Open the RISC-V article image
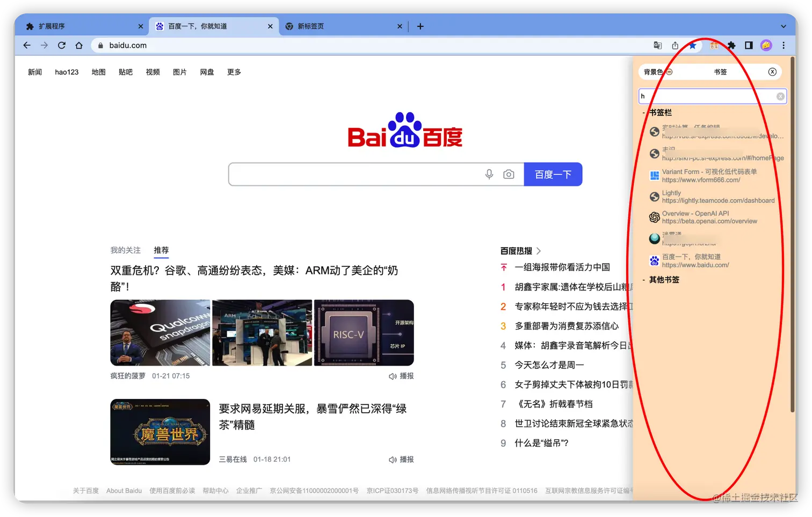Screen dimensions: 812x517 364,333
